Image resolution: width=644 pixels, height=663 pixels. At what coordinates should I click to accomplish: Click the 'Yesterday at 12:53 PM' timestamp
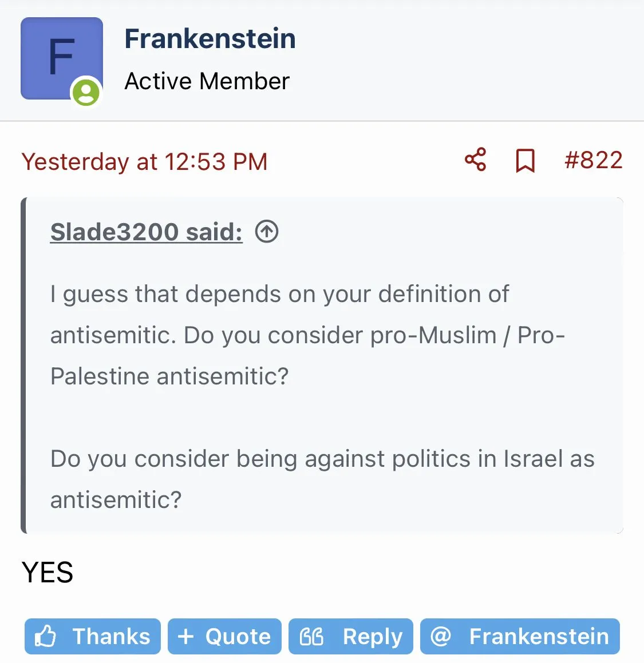coord(144,161)
